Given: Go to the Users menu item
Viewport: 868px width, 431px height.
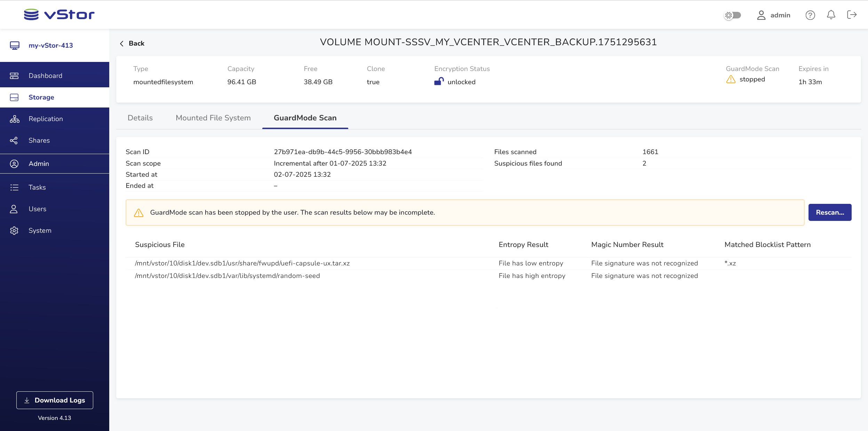Looking at the screenshot, I should click(x=37, y=209).
